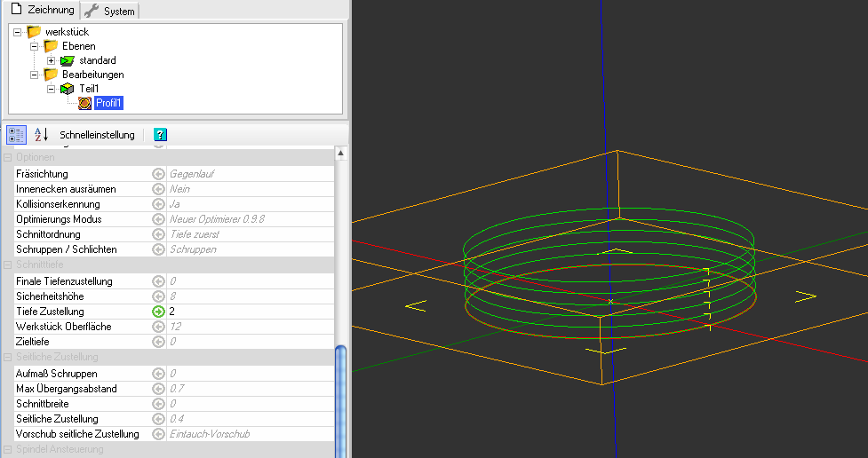
Task: Toggle default icon next to Fräsrichtung
Action: tap(158, 174)
